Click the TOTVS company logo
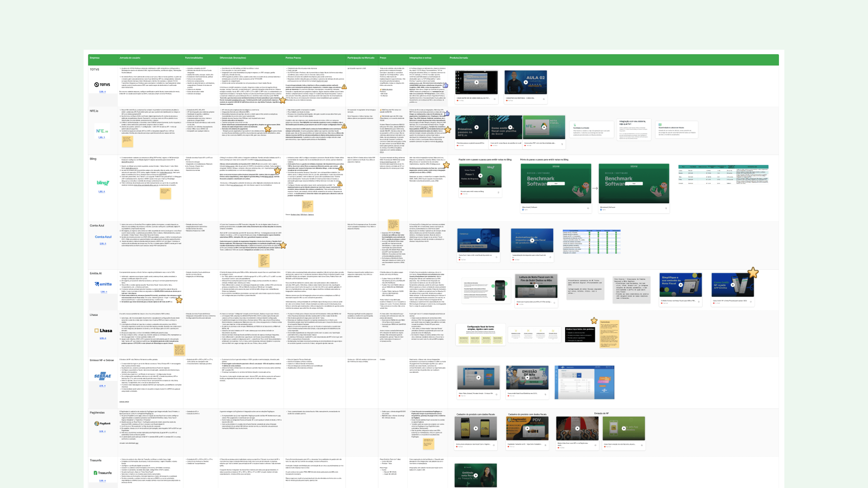This screenshot has height=488, width=868. 102,84
